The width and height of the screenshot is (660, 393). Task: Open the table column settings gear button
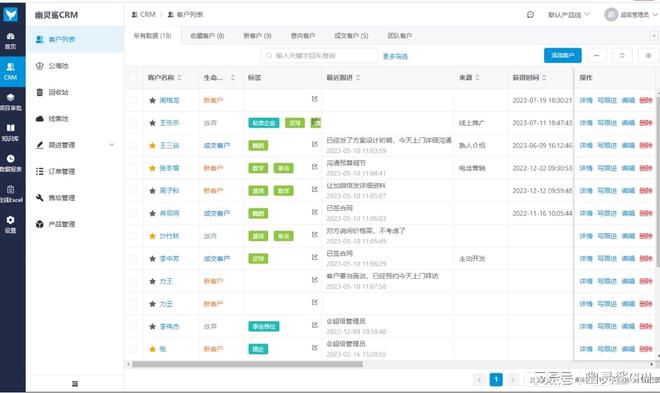point(648,56)
